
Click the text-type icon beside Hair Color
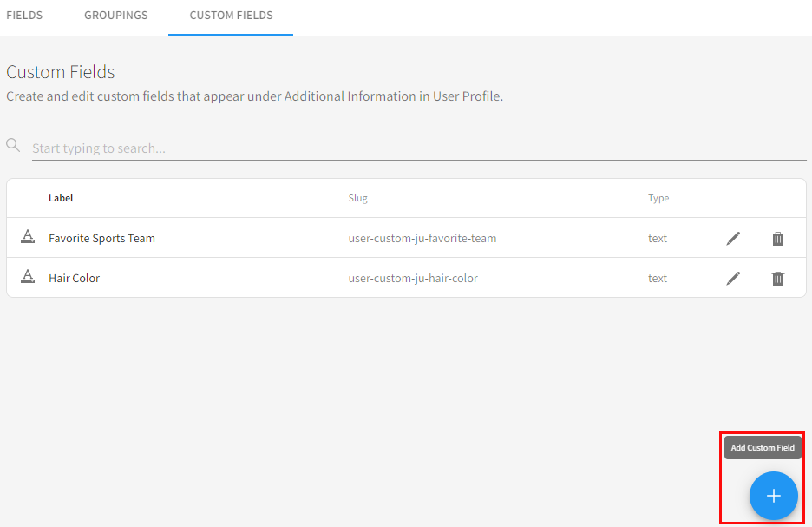(28, 277)
